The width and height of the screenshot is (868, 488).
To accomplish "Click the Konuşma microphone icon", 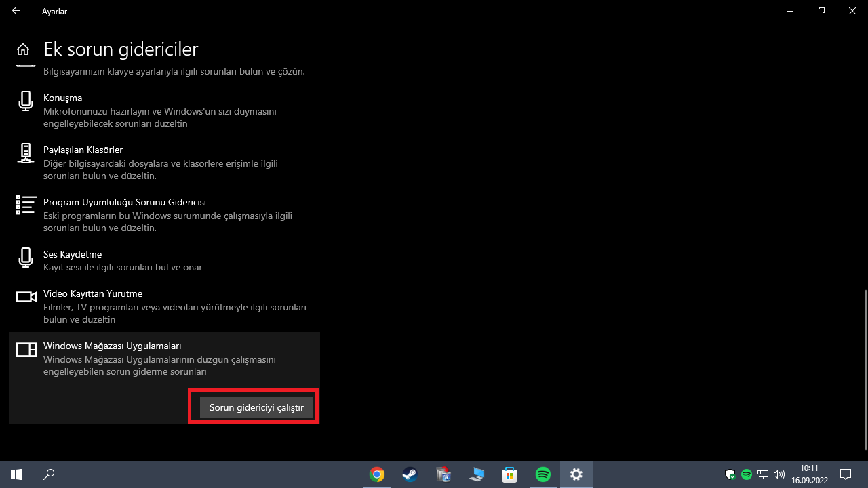I will click(26, 102).
